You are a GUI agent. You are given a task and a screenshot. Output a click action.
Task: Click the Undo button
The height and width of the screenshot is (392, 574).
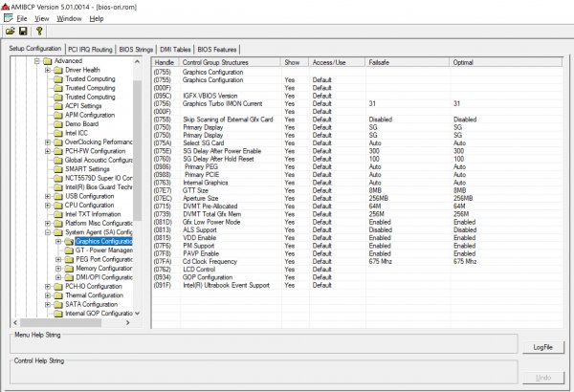tap(542, 378)
